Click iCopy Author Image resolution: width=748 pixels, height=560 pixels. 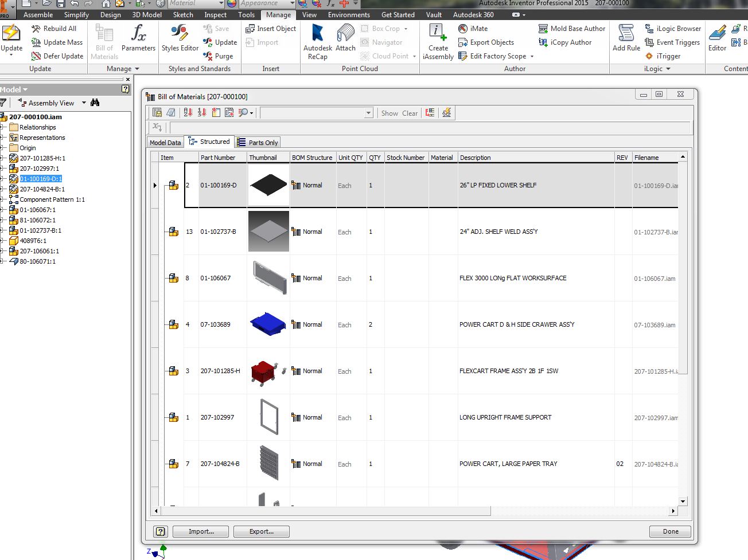coord(565,42)
